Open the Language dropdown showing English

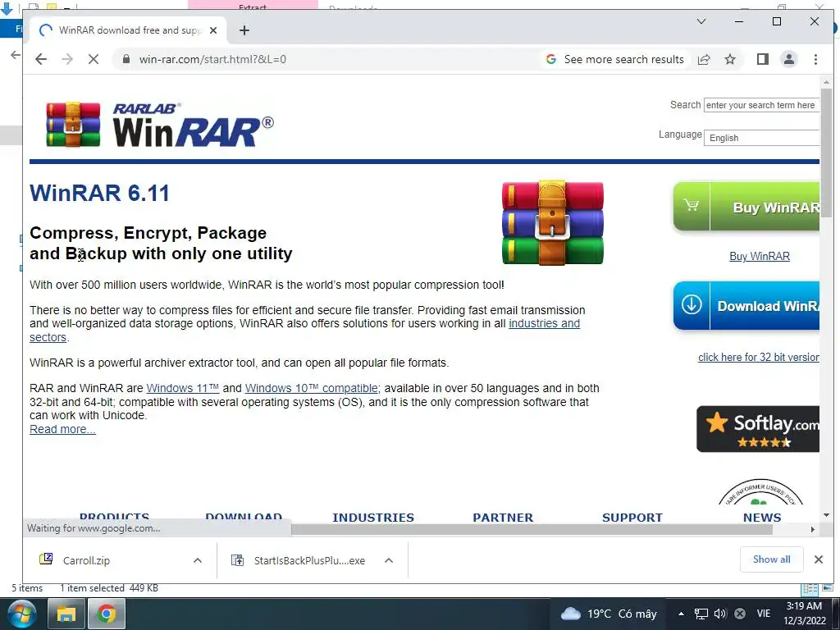tap(762, 138)
